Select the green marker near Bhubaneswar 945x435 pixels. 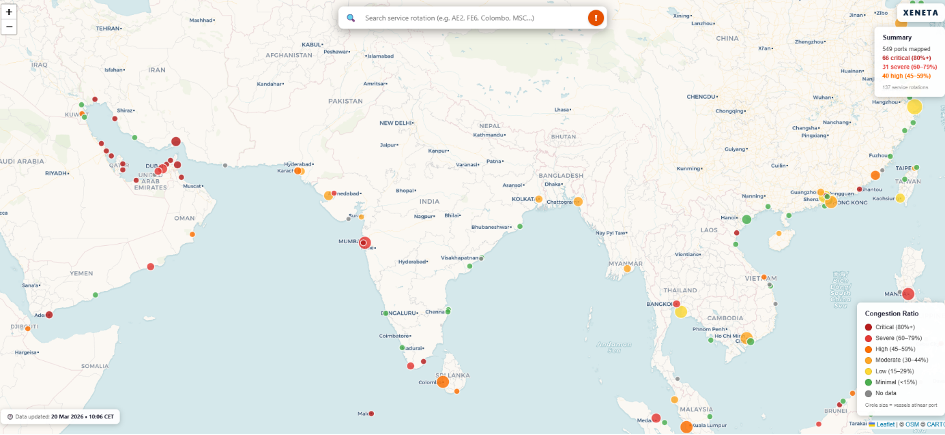520,227
